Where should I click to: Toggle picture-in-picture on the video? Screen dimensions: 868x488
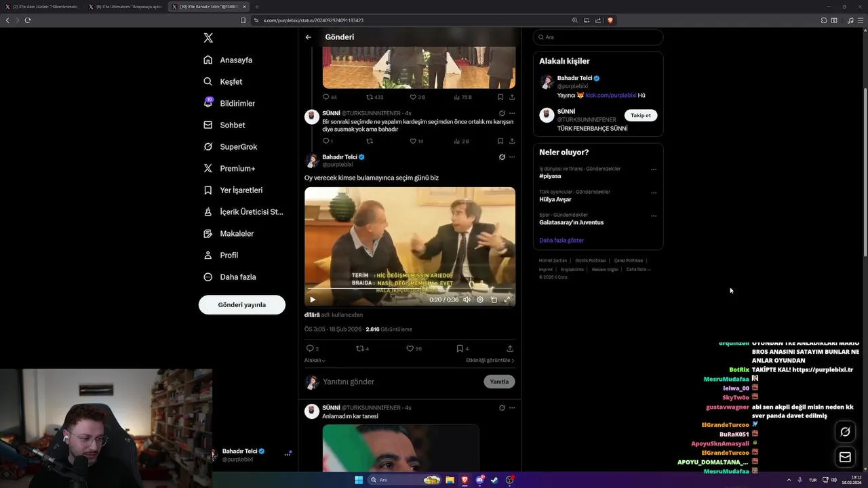click(x=494, y=300)
